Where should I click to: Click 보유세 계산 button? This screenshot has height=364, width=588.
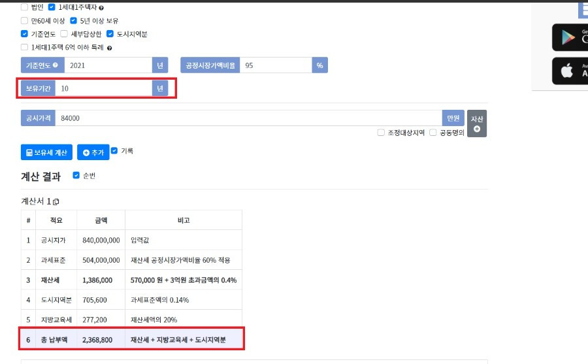46,152
